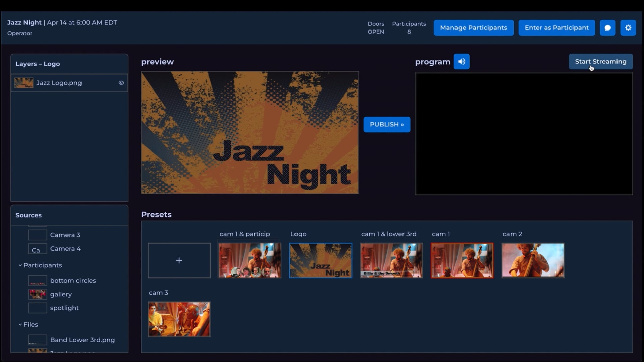Open Manage Participants
644x362 pixels.
tap(473, 28)
